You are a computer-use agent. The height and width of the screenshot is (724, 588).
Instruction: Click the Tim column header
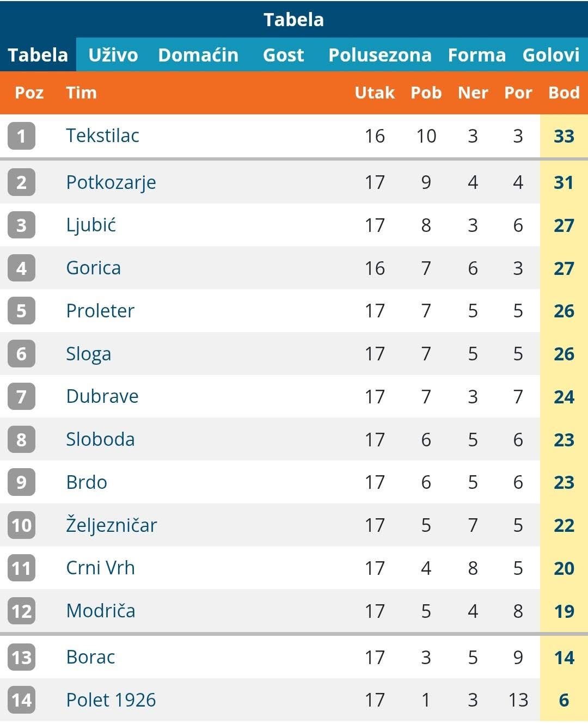(x=81, y=93)
